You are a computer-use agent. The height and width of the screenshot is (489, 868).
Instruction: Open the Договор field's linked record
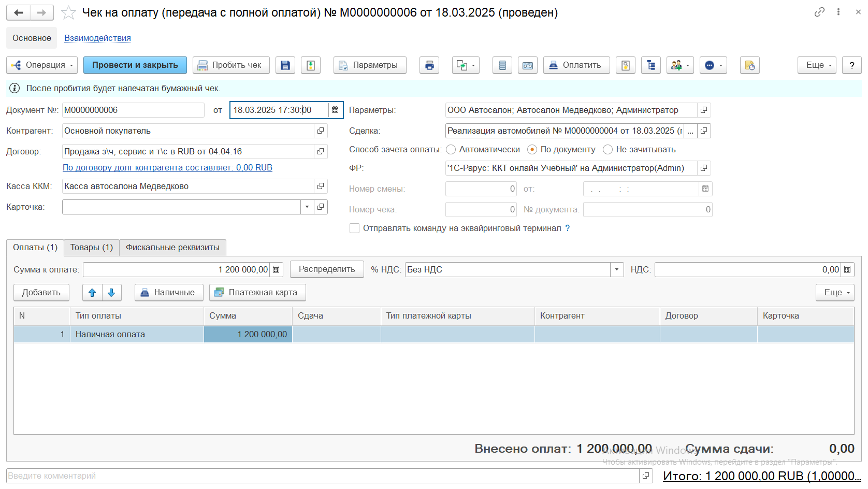[x=321, y=152]
